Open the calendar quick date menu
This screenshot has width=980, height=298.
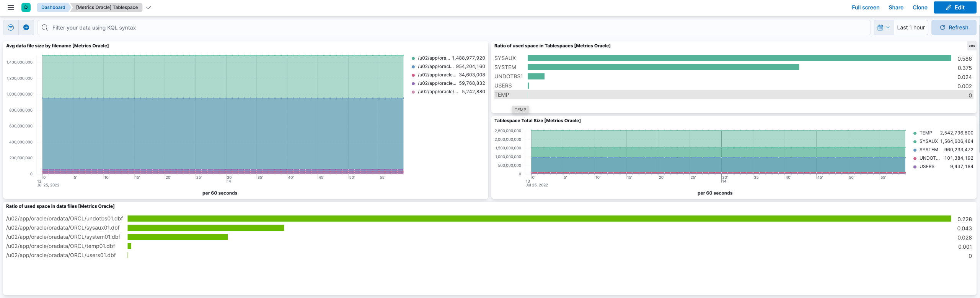coord(884,28)
